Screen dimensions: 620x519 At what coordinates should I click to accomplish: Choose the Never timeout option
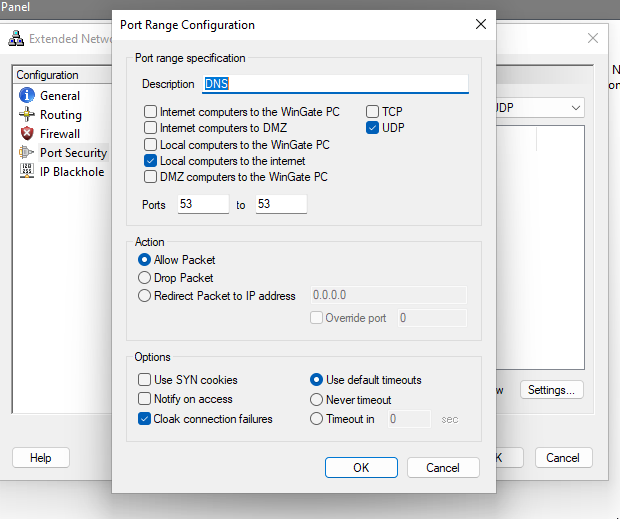pos(317,400)
